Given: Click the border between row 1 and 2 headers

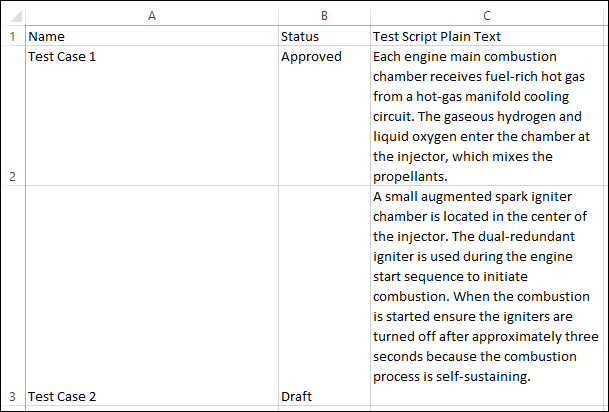Looking at the screenshot, I should pos(13,46).
